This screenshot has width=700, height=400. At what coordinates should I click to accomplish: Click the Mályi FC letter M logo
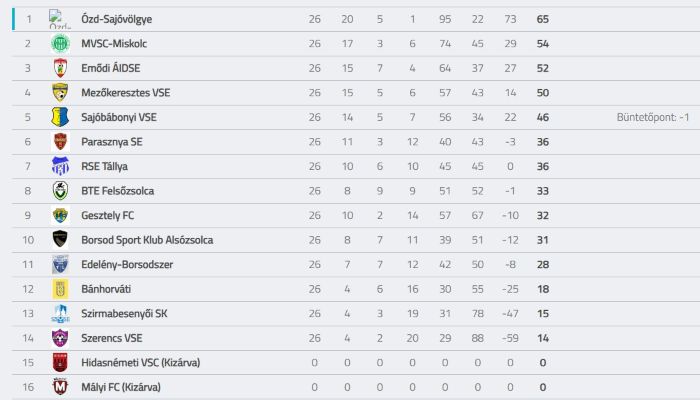pyautogui.click(x=60, y=387)
